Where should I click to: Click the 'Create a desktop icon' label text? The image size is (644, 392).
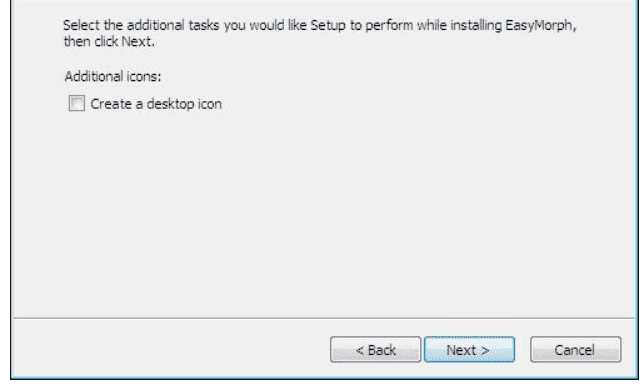156,104
